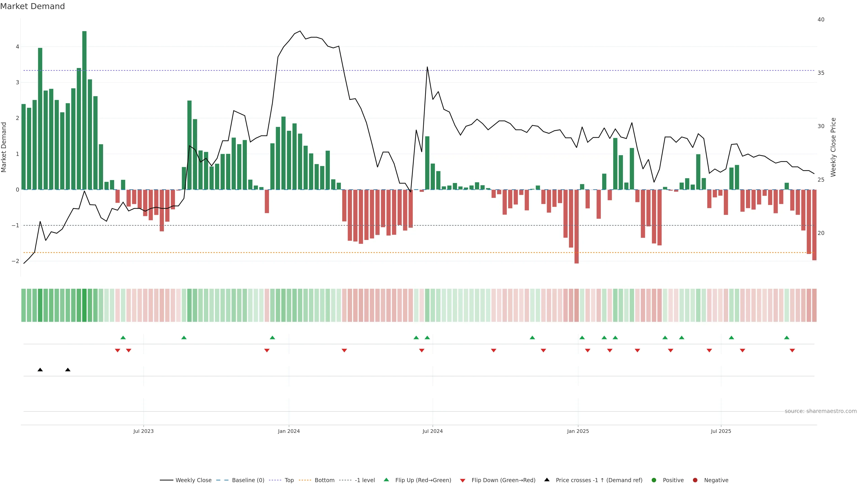Click the red Negative legend dot
Image resolution: width=868 pixels, height=488 pixels.
point(695,480)
